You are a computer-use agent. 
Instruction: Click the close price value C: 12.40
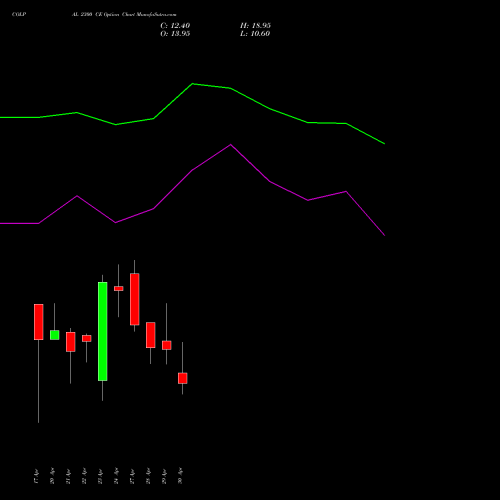pyautogui.click(x=175, y=26)
